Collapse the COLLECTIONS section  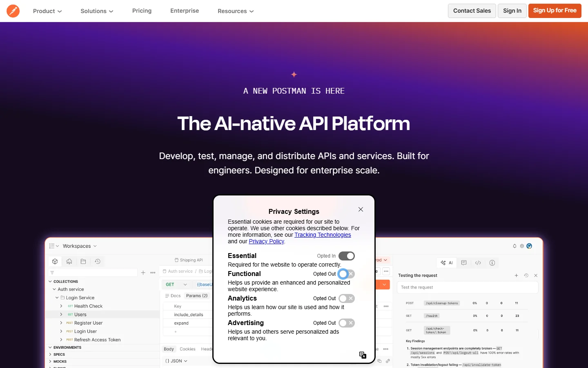[50, 281]
